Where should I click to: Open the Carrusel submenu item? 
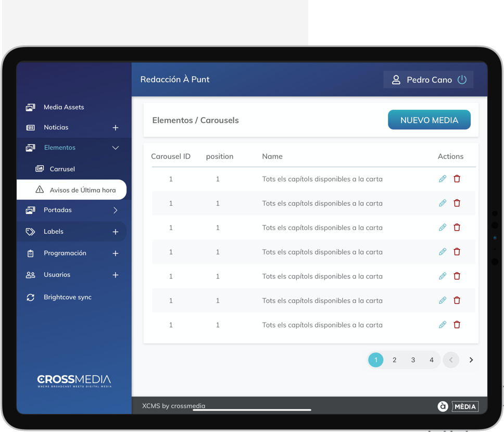[x=62, y=169]
